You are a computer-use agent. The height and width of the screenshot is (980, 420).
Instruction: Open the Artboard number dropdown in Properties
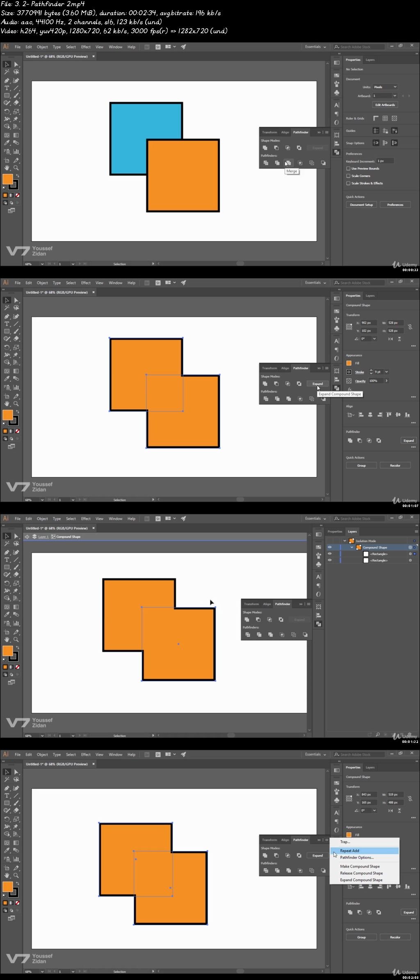[x=395, y=96]
